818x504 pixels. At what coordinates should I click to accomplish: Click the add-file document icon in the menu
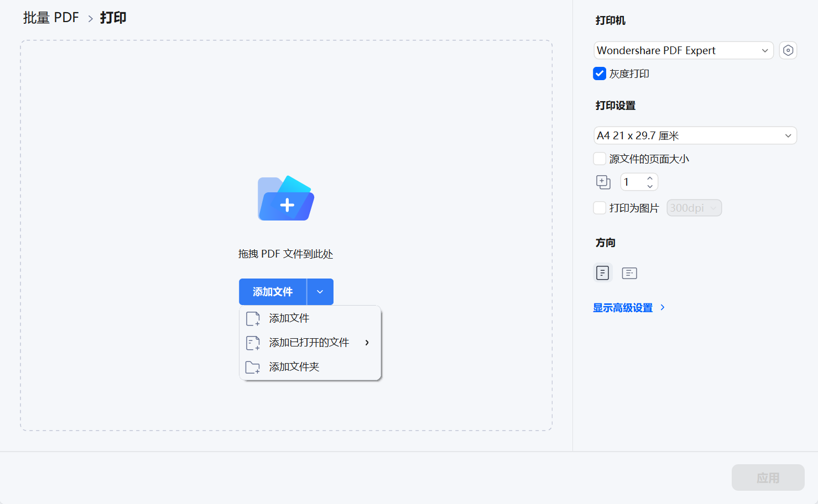point(253,318)
